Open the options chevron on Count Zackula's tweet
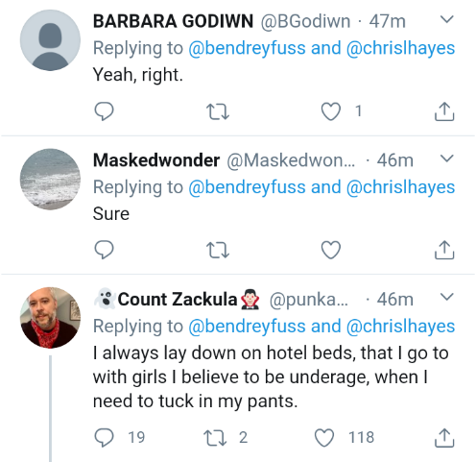This screenshot has width=476, height=462. coord(447,297)
